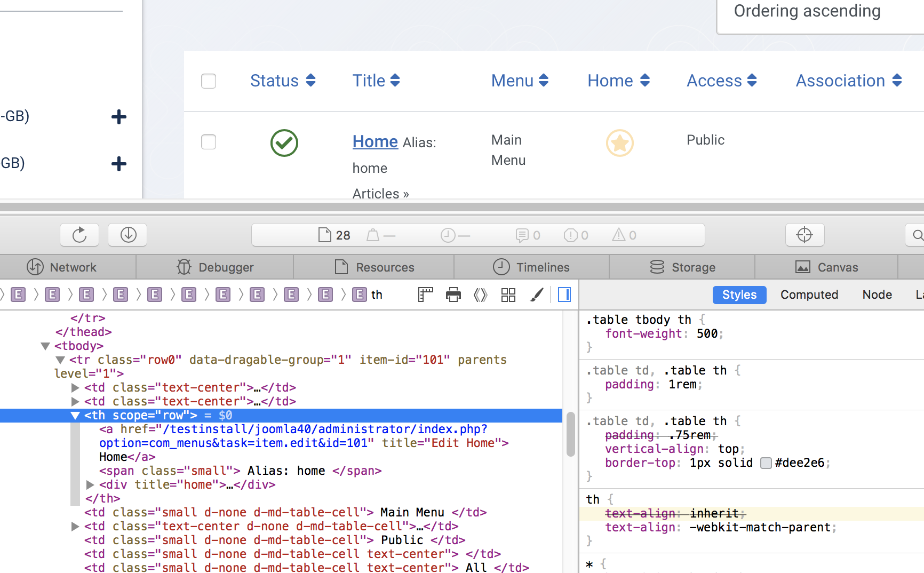The image size is (924, 573).
Task: Click the errors counter icon
Action: 570,235
